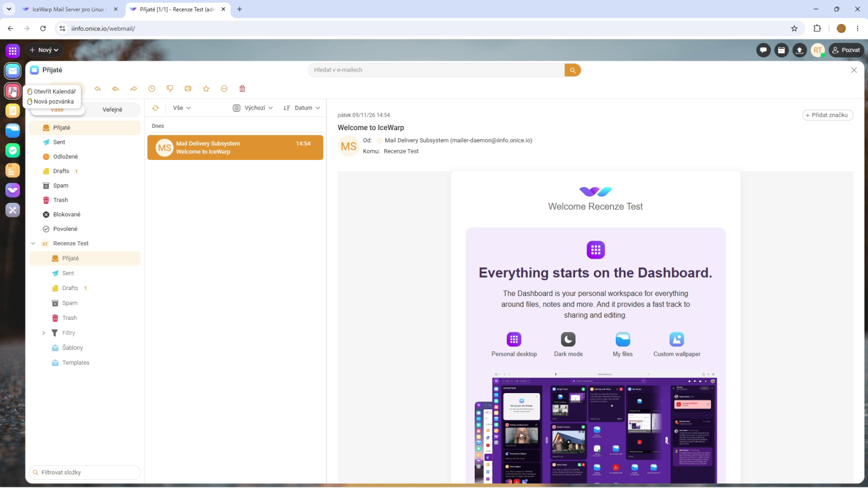Forward the email with forward arrow icon
868x488 pixels.
click(133, 89)
